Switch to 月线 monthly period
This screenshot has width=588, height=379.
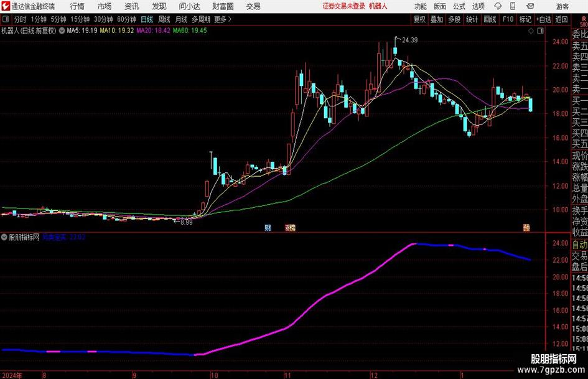181,19
